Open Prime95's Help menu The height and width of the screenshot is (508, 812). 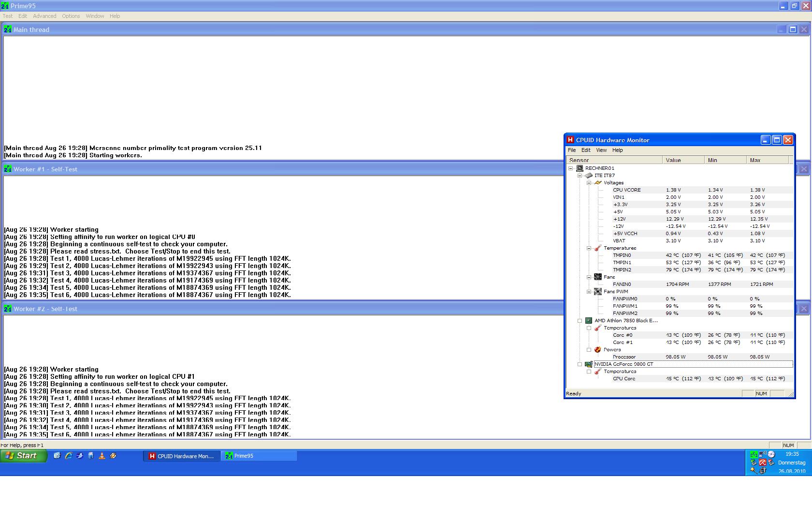pyautogui.click(x=115, y=16)
